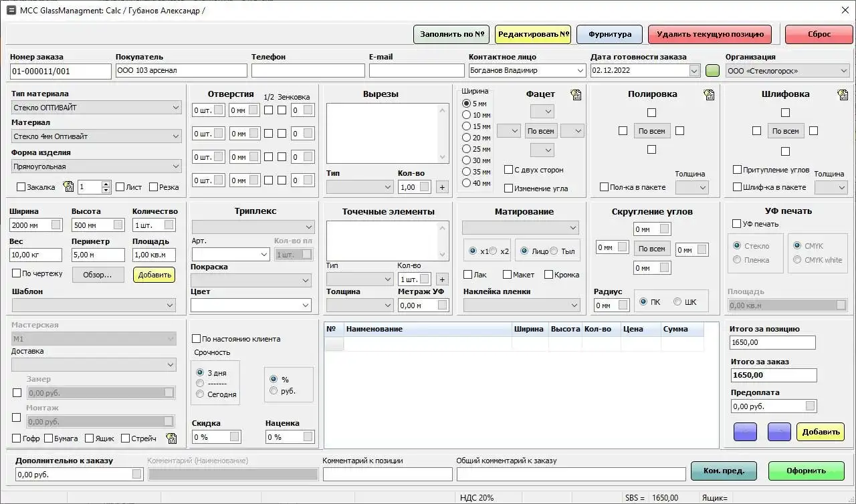Click the note icon beside Полировка title
The image size is (856, 504).
tap(709, 94)
